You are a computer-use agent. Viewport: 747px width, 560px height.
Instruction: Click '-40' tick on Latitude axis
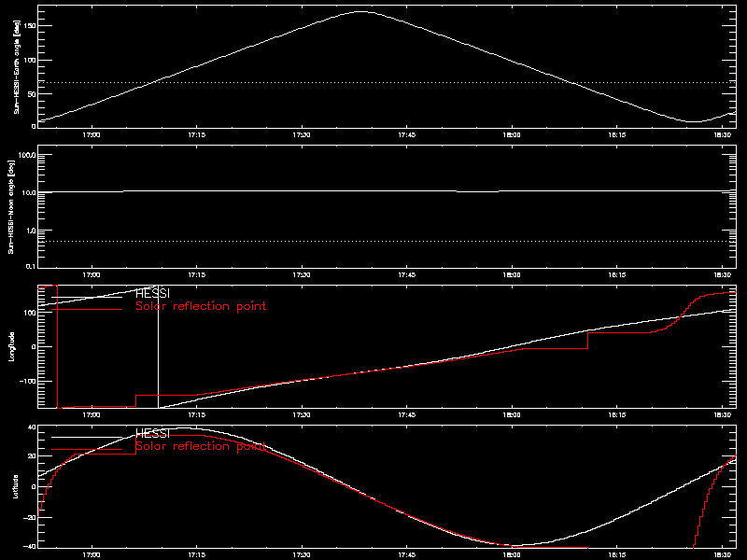(30, 546)
